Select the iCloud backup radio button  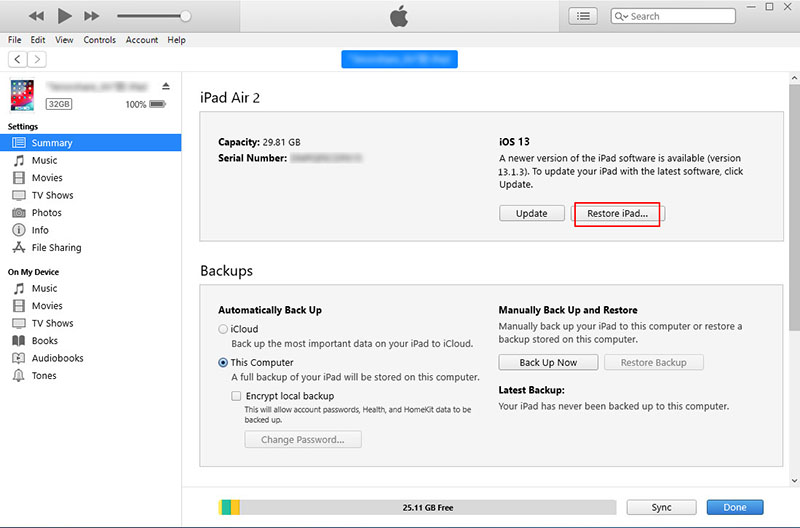coord(223,330)
